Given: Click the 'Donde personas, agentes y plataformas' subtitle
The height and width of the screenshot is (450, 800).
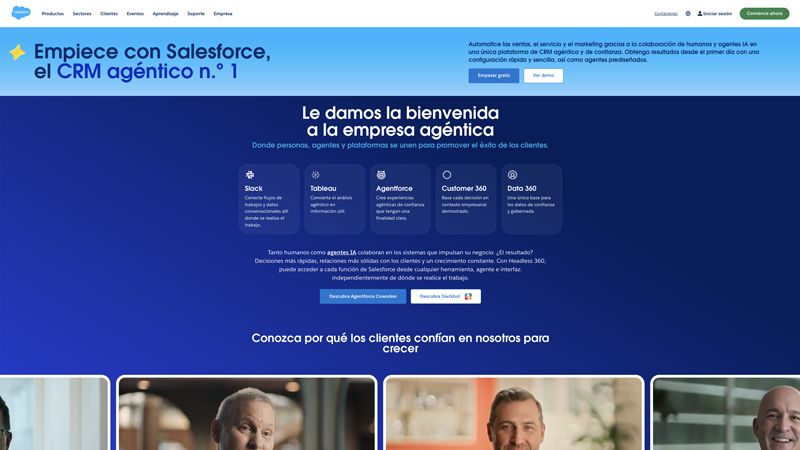Looking at the screenshot, I should (400, 145).
